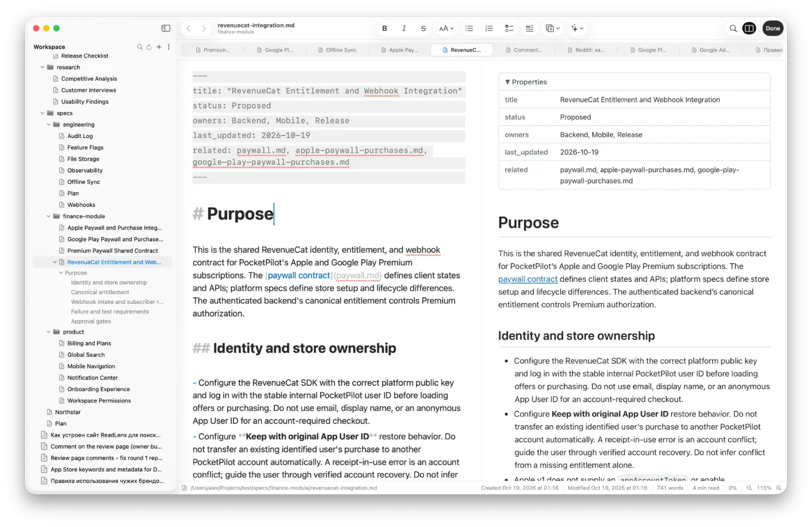Zoom in using the status bar magnifier
The image size is (812, 527).
(779, 488)
